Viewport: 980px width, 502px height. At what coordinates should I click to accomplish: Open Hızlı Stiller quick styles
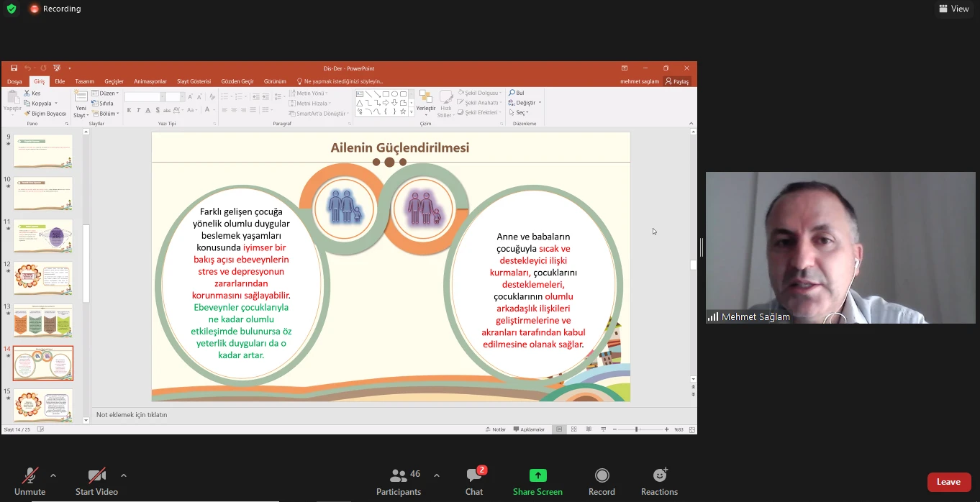pyautogui.click(x=445, y=104)
